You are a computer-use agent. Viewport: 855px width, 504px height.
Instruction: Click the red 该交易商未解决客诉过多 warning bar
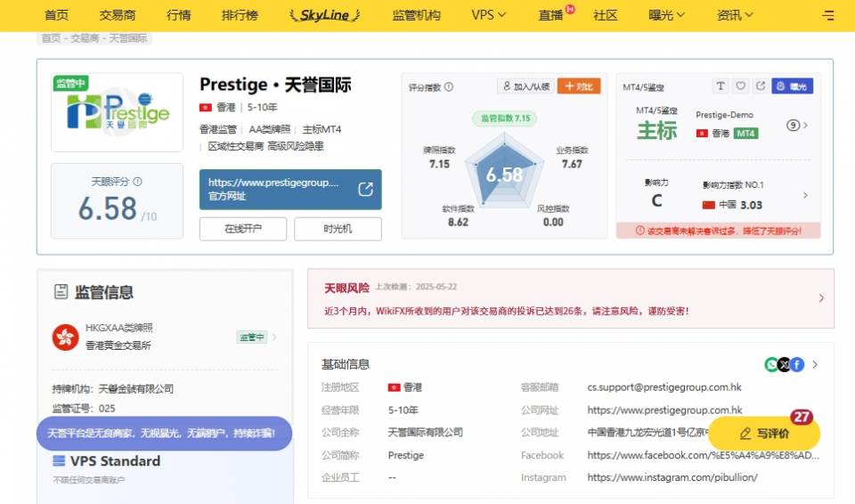click(x=718, y=231)
